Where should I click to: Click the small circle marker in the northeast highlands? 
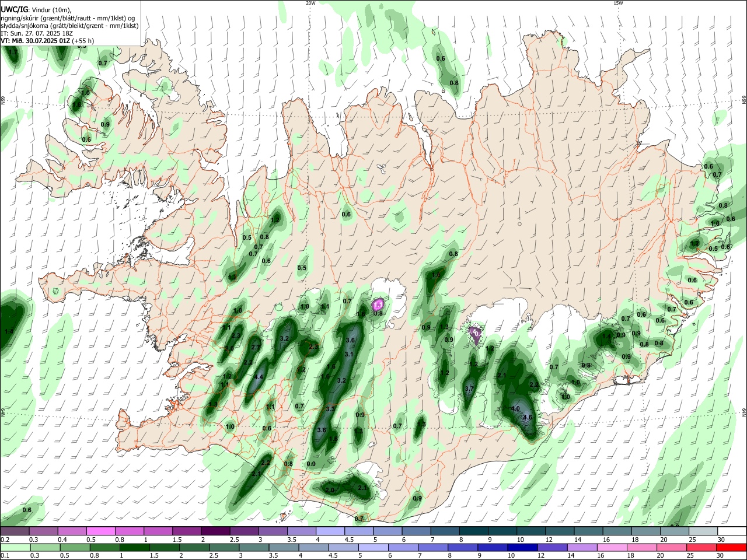(x=519, y=224)
